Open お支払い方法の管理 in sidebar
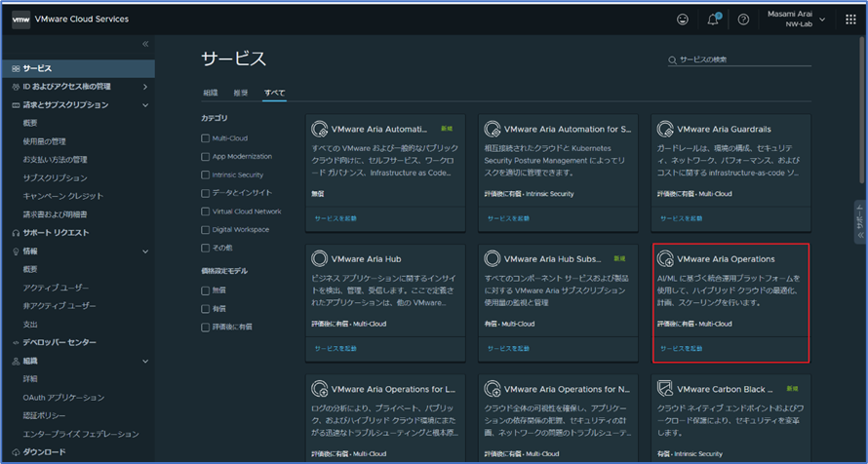The height and width of the screenshot is (464, 868). 55,160
